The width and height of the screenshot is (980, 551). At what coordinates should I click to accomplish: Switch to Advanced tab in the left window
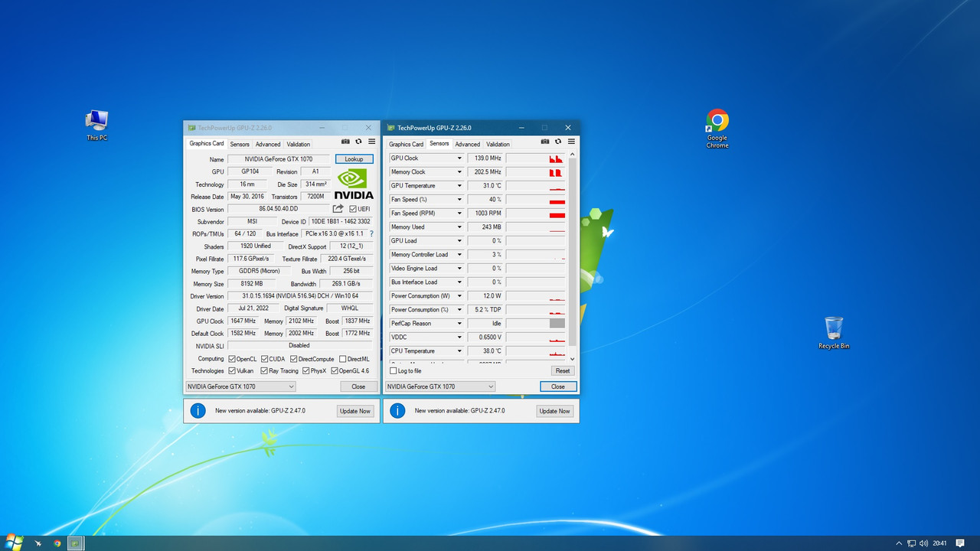pyautogui.click(x=268, y=144)
